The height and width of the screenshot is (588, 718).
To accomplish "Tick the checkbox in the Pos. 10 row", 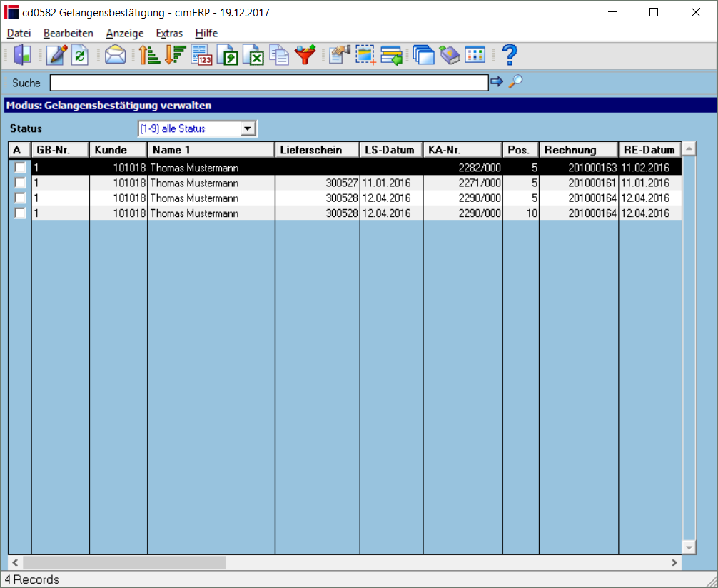I will [x=20, y=213].
